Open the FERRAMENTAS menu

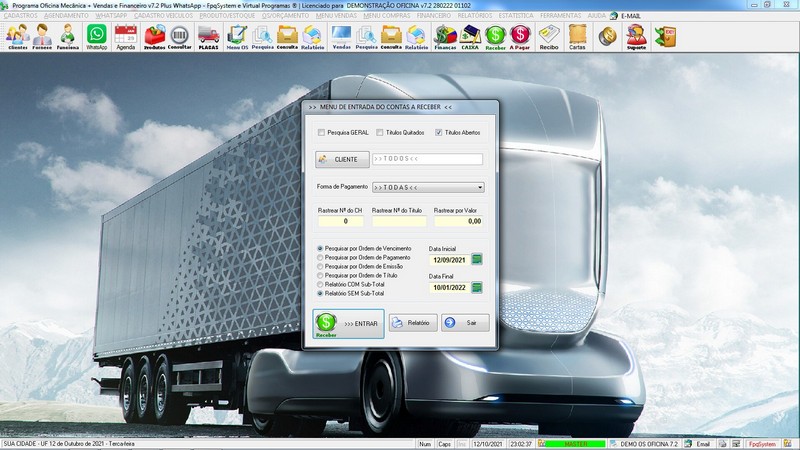click(560, 16)
